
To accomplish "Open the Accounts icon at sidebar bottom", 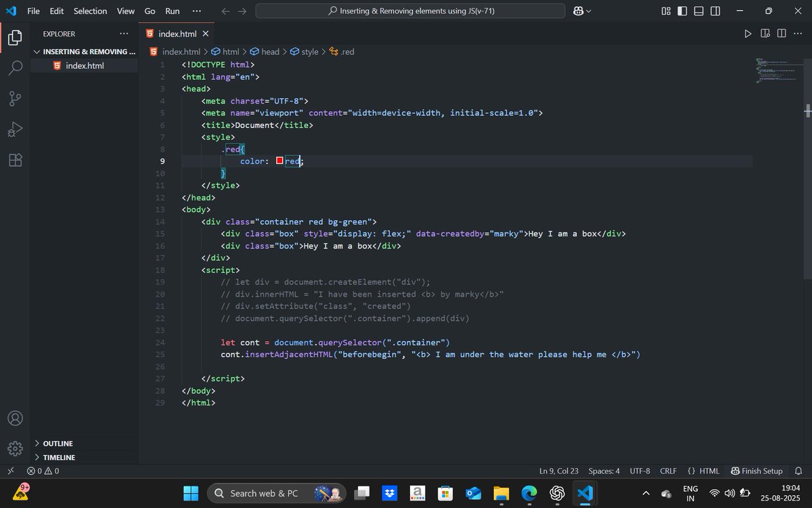I will click(x=15, y=418).
